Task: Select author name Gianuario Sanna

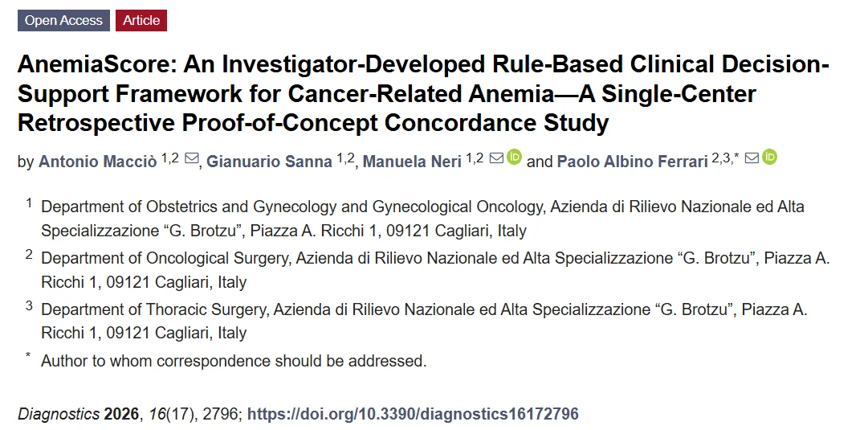Action: coord(269,162)
